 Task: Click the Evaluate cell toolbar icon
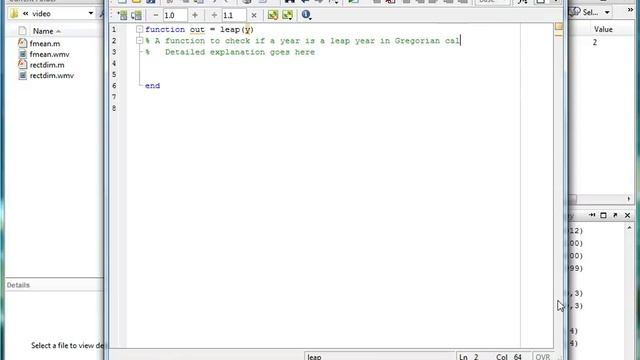click(x=136, y=16)
